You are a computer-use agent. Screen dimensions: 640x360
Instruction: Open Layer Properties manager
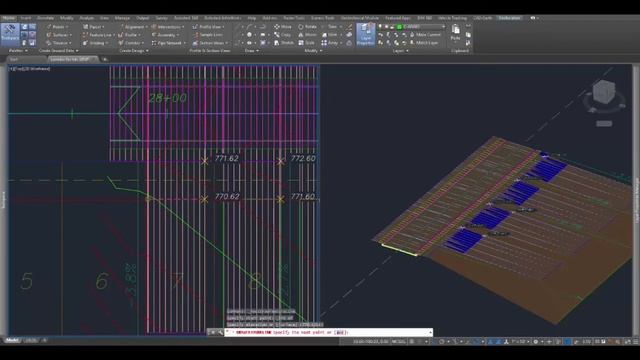point(365,34)
